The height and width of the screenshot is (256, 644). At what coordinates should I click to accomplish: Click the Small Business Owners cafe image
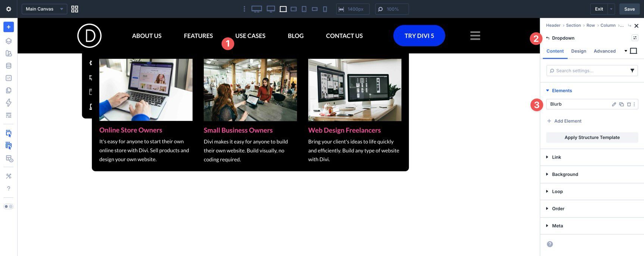tap(250, 90)
